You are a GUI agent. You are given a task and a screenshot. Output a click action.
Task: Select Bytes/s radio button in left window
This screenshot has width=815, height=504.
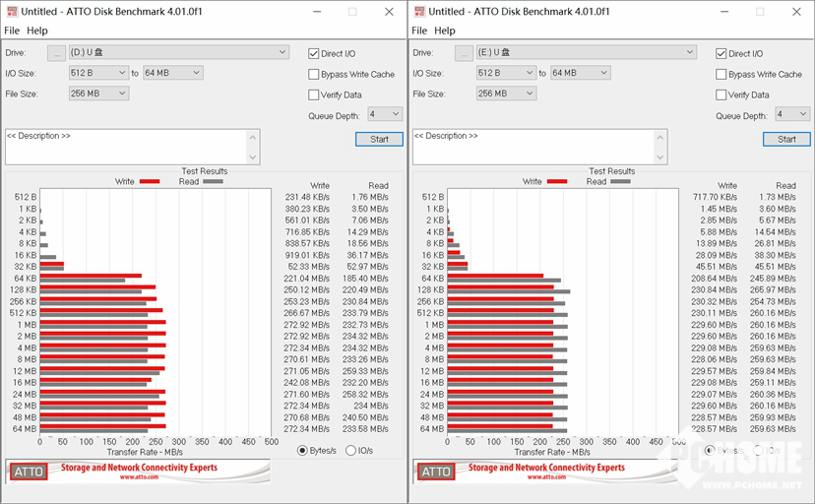302,451
